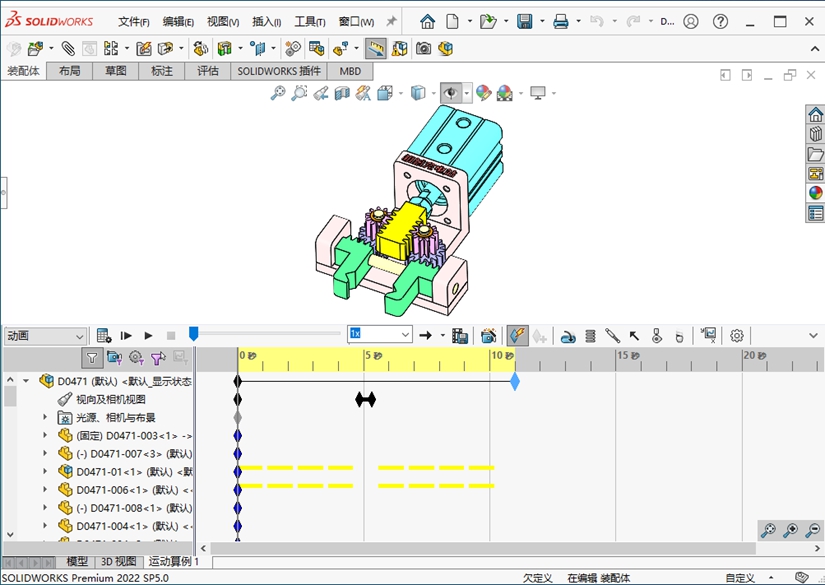Open the 工具(T) menu
This screenshot has width=825, height=585.
[x=310, y=22]
